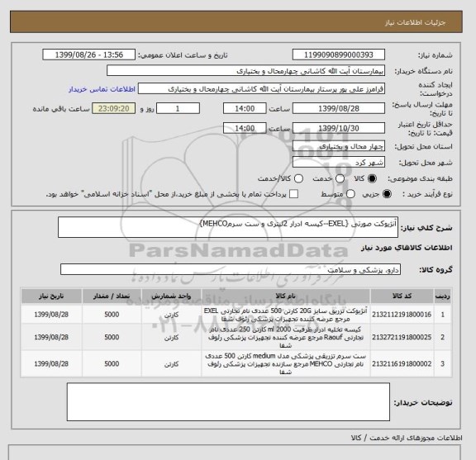This screenshot has height=460, width=476.
Task: Click the MEHCO serum set product name cell
Action: (286, 363)
